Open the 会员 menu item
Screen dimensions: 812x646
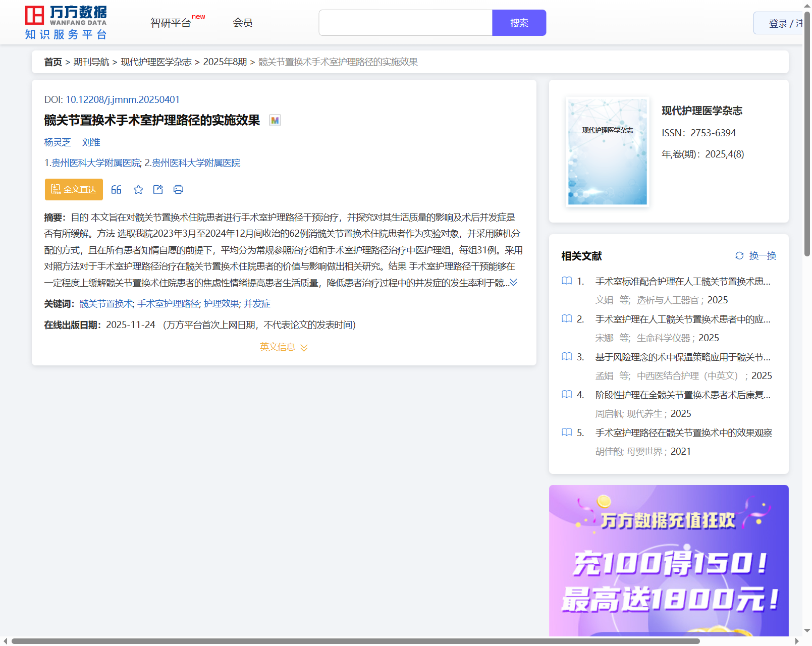click(x=243, y=23)
